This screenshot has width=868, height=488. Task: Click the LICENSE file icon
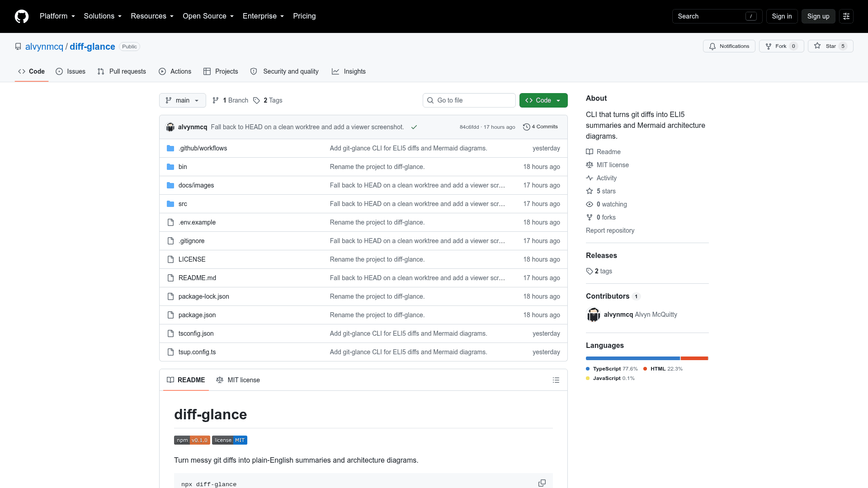[x=170, y=259]
